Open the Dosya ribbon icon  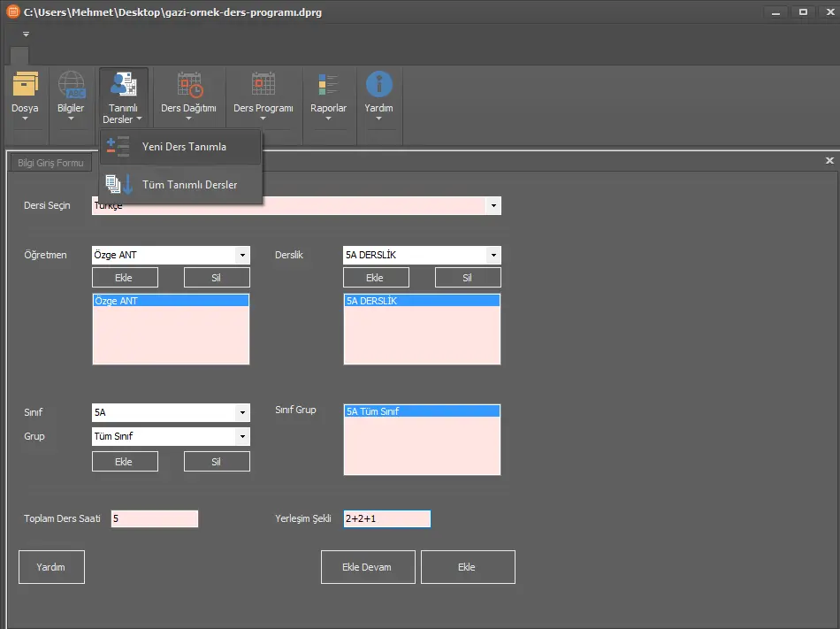pyautogui.click(x=25, y=85)
